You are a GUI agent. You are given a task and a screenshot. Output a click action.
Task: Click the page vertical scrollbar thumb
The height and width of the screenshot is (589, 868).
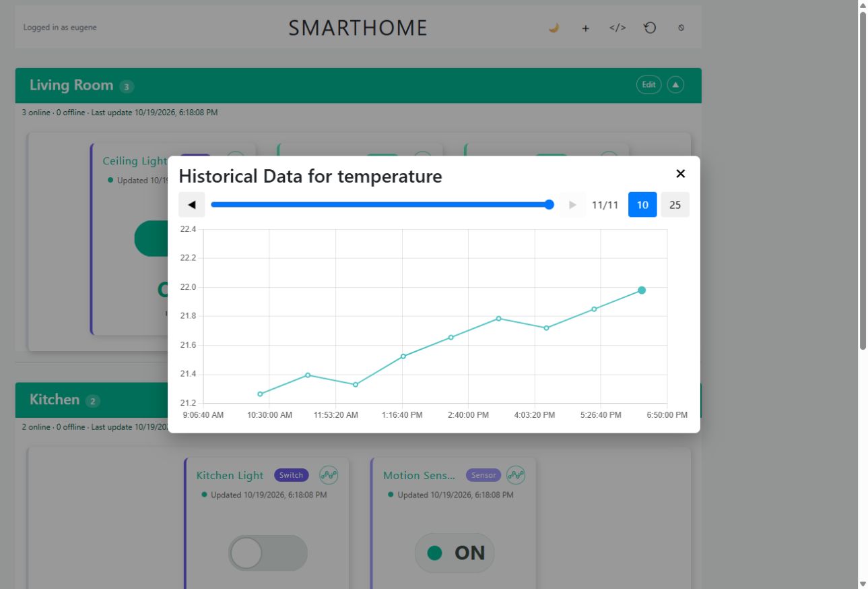pyautogui.click(x=863, y=180)
